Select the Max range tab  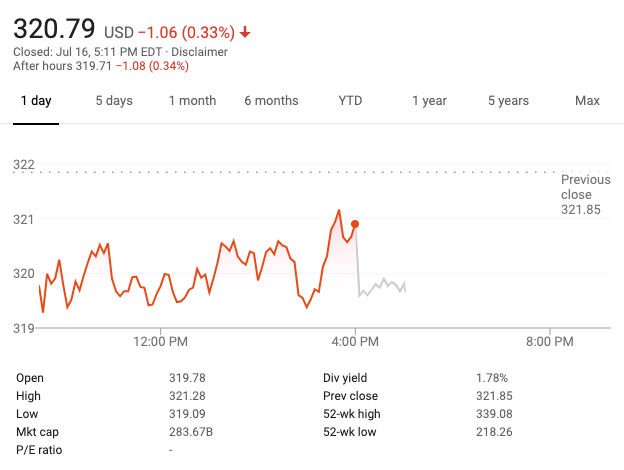click(587, 101)
